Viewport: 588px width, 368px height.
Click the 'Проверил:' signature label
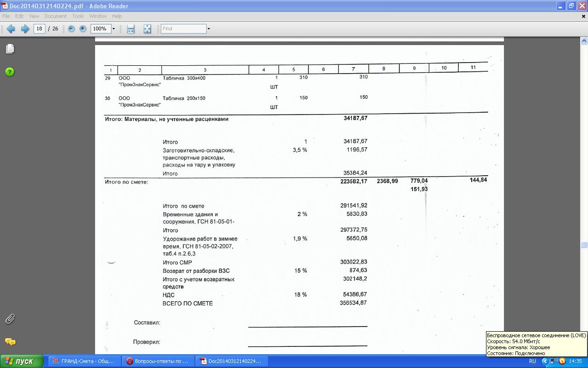pos(147,342)
